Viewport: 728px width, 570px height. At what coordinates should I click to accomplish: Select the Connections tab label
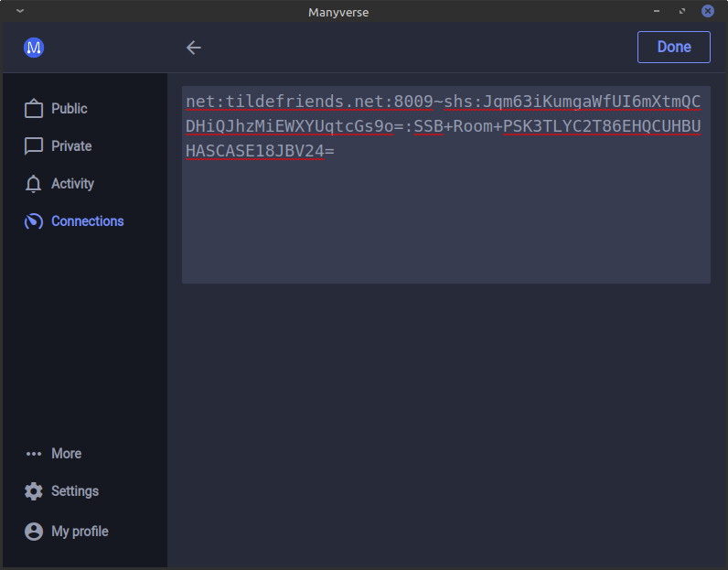(x=87, y=221)
